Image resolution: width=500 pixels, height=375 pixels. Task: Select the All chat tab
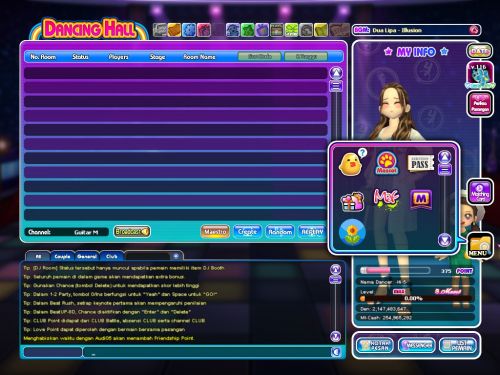pos(38,256)
